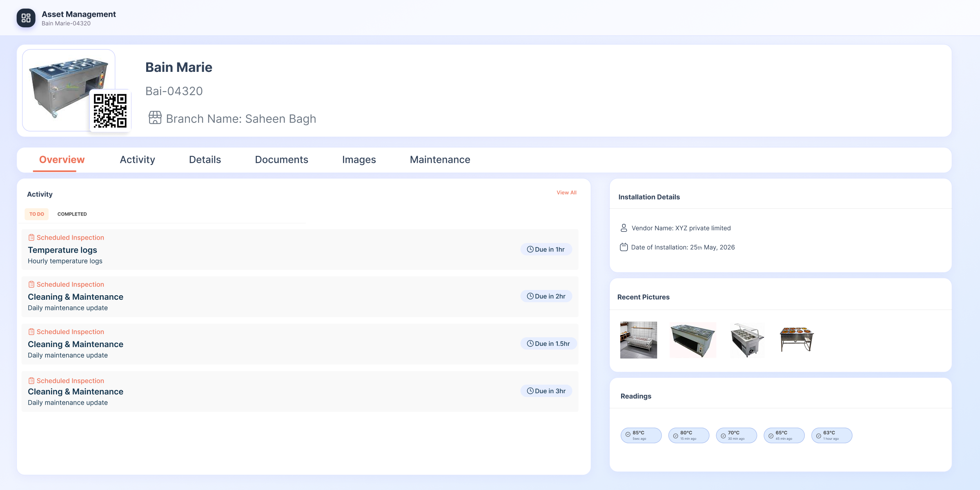The height and width of the screenshot is (490, 980).
Task: Open first recent picture of kitchen counter
Action: coord(639,340)
